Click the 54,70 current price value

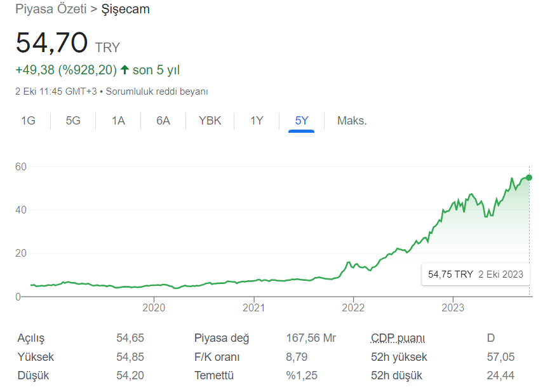[x=51, y=43]
